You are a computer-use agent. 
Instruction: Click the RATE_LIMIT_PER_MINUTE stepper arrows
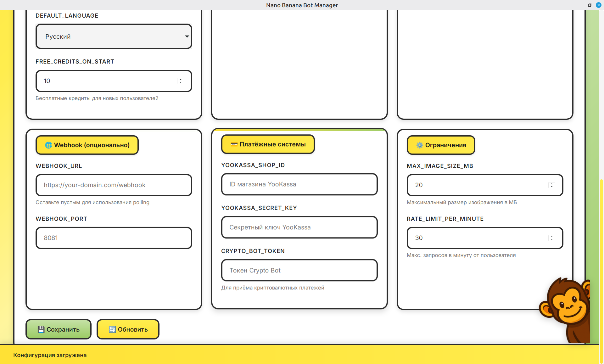[x=551, y=238]
